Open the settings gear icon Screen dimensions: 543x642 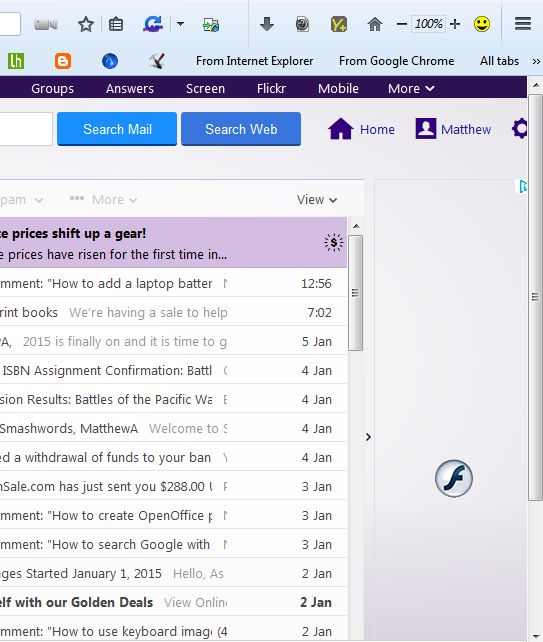[519, 129]
